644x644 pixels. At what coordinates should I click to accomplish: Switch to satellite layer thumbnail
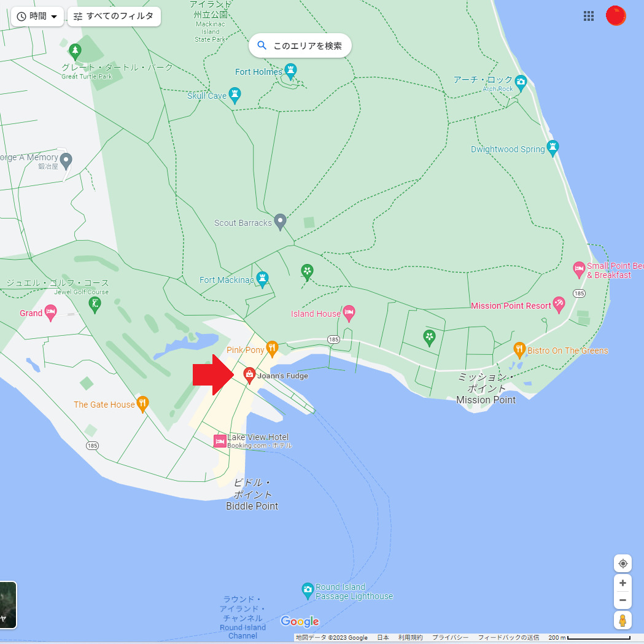[x=8, y=605]
